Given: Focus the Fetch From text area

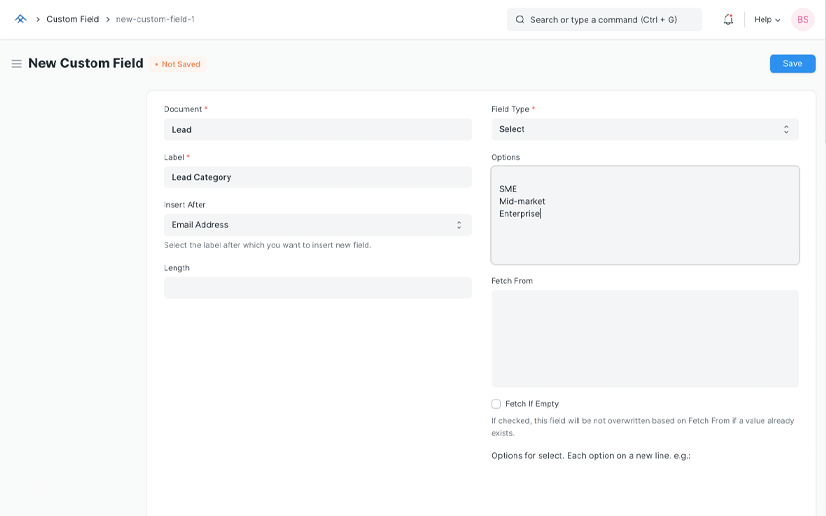Looking at the screenshot, I should point(645,338).
